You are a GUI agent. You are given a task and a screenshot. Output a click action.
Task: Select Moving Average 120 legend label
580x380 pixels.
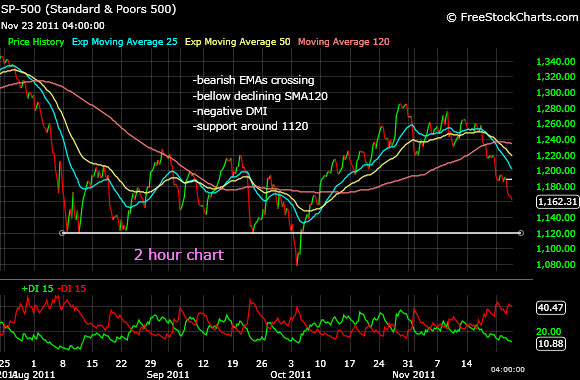coord(344,42)
